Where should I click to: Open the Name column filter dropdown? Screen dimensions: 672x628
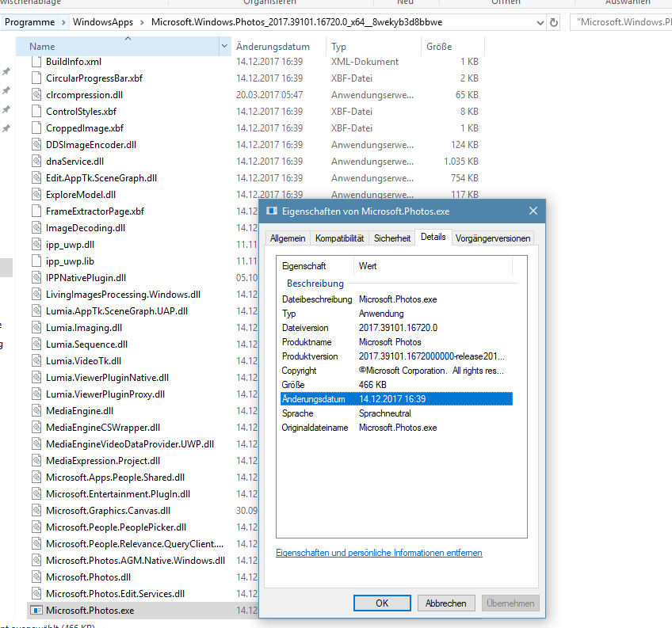[x=224, y=46]
